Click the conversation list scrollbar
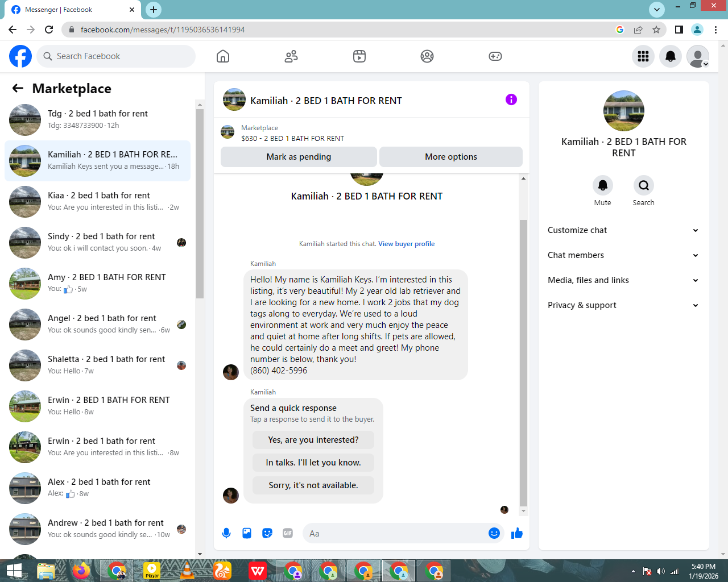This screenshot has height=582, width=728. tap(200, 203)
